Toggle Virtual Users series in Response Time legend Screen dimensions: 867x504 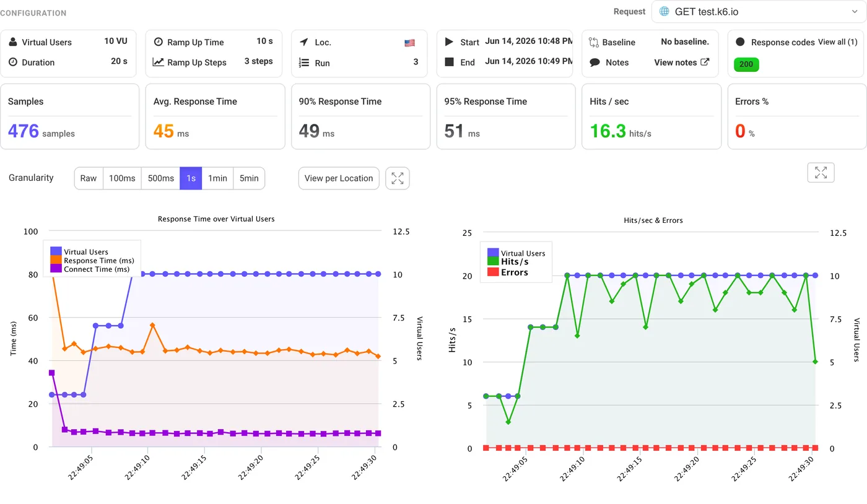79,252
